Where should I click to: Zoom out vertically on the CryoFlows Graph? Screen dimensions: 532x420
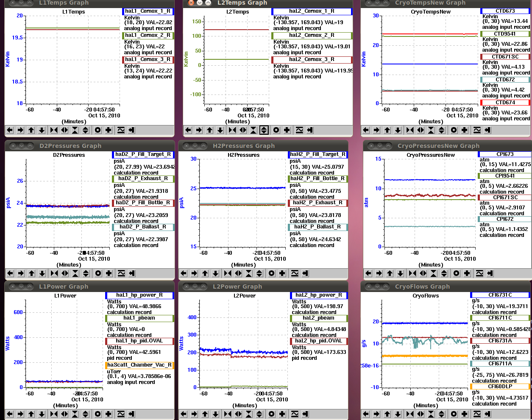442,414
